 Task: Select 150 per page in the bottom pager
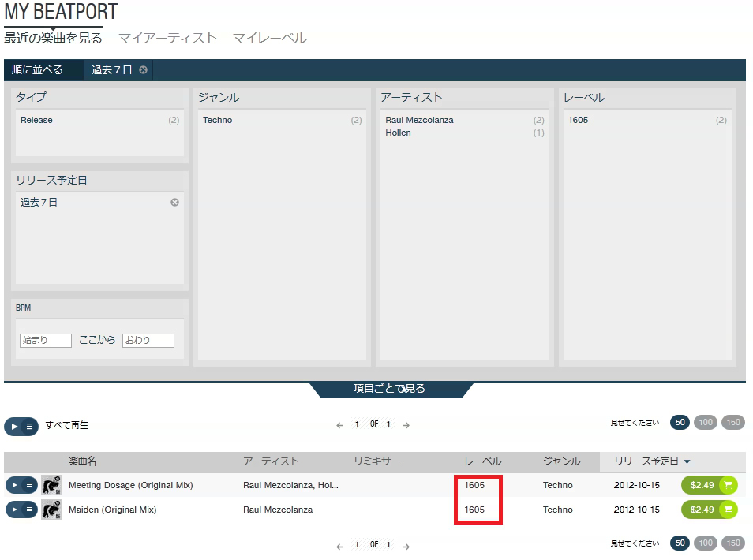click(x=733, y=543)
